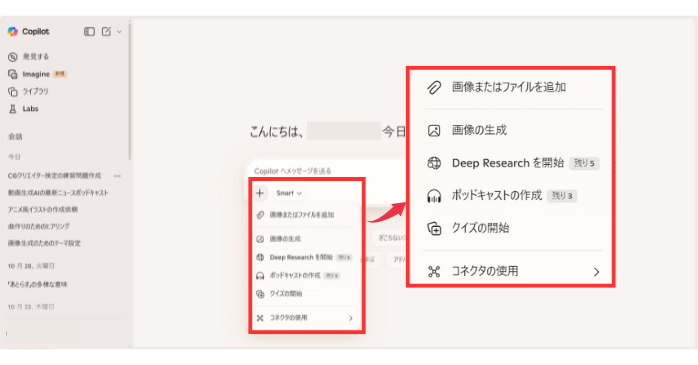The height and width of the screenshot is (365, 698).
Task: Open conversation 「あとらす」の多様な意味
Action: pyautogui.click(x=37, y=284)
